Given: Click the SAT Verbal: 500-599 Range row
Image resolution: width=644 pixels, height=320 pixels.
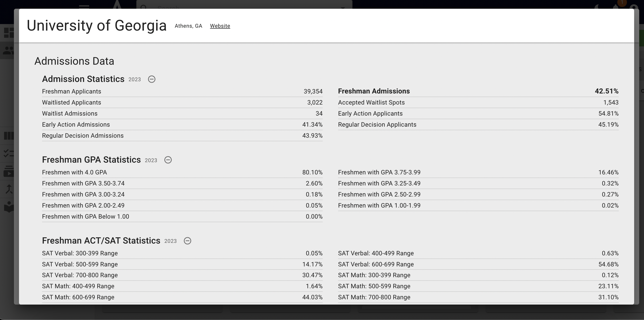Looking at the screenshot, I should 182,264.
